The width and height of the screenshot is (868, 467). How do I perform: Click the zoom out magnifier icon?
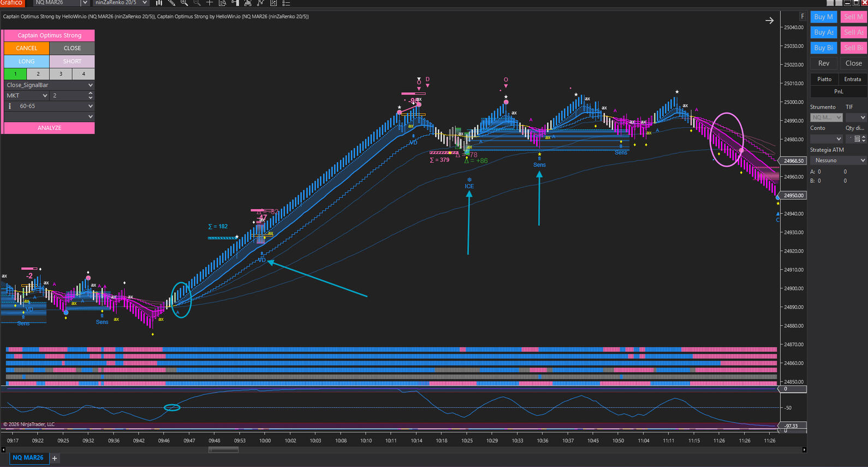click(197, 3)
